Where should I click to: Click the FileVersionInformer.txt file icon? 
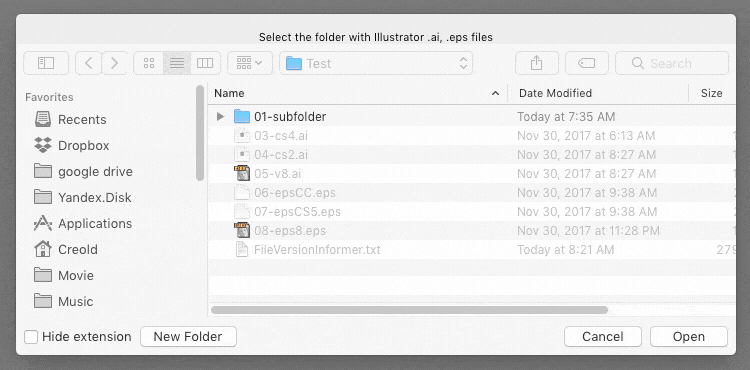242,250
